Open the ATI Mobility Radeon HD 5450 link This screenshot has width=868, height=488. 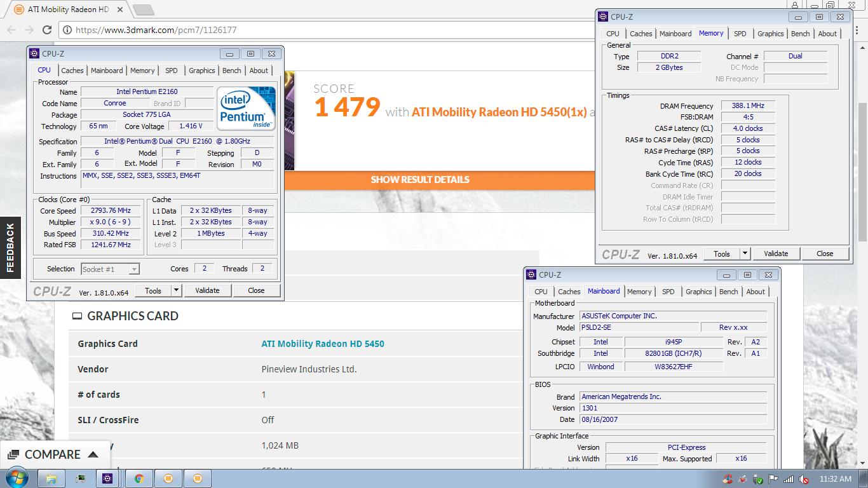323,344
